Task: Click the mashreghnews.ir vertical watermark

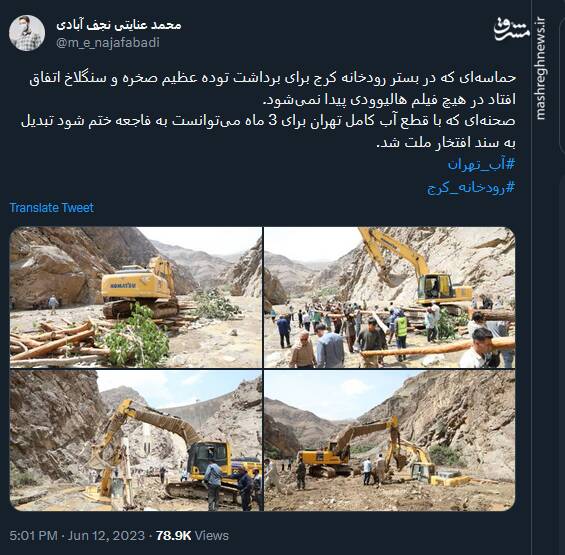Action: pyautogui.click(x=540, y=68)
